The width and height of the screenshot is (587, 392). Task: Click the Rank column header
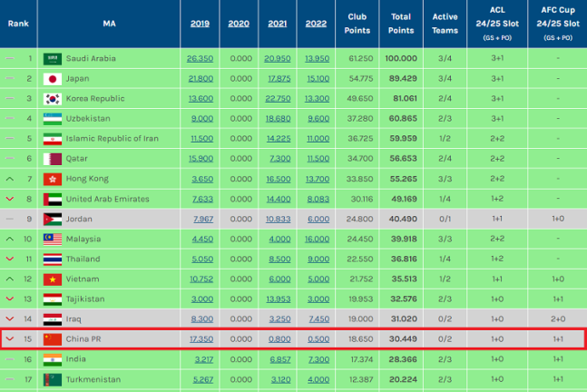[x=18, y=24]
